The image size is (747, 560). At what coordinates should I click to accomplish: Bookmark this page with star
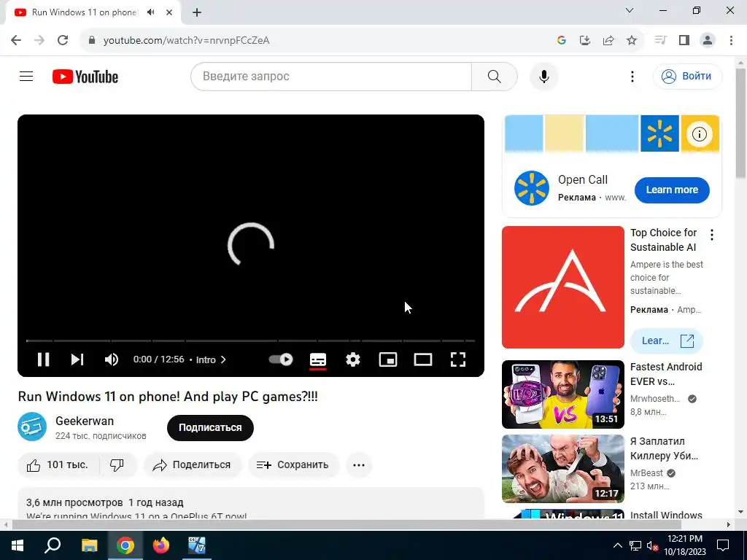[x=631, y=41]
